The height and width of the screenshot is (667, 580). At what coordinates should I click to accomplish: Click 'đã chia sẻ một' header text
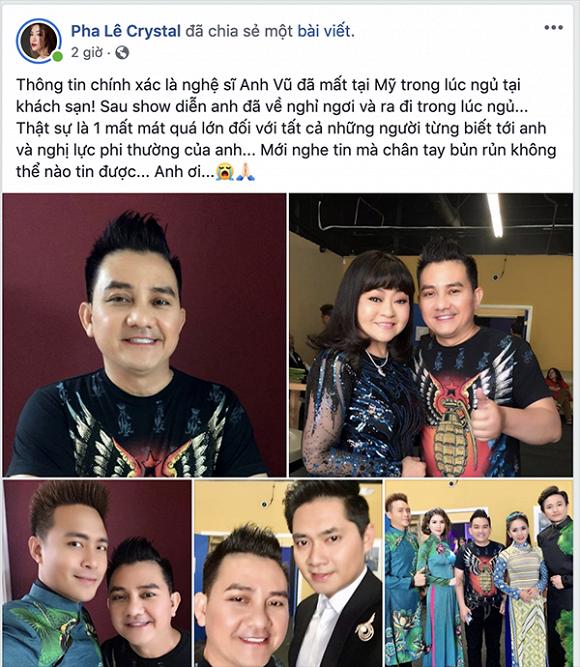pos(239,31)
